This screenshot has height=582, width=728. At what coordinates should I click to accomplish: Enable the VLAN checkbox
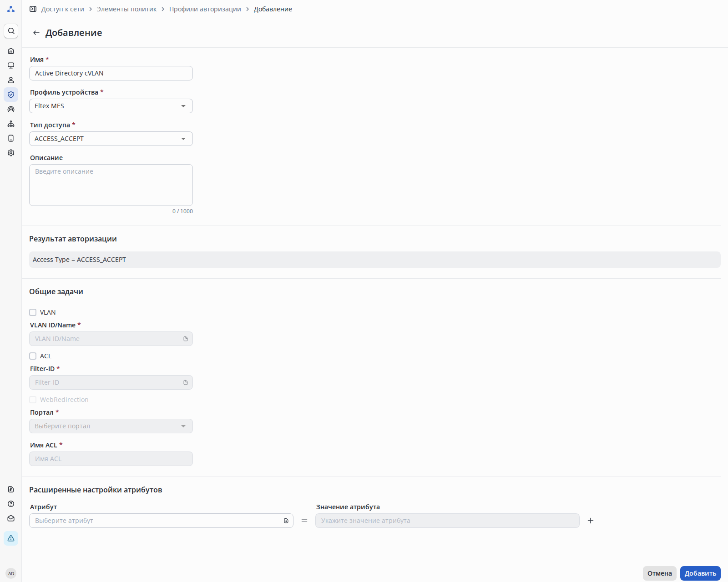[x=33, y=312]
